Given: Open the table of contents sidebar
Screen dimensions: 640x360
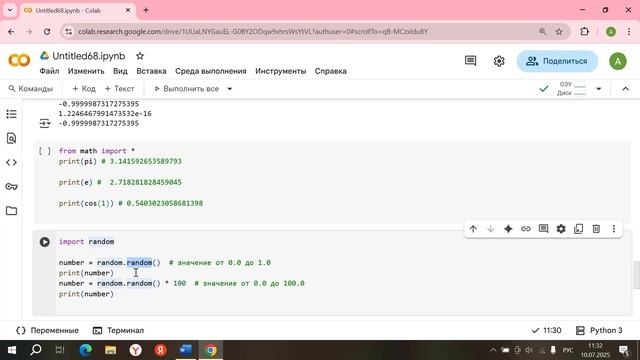Looking at the screenshot, I should coord(11,114).
